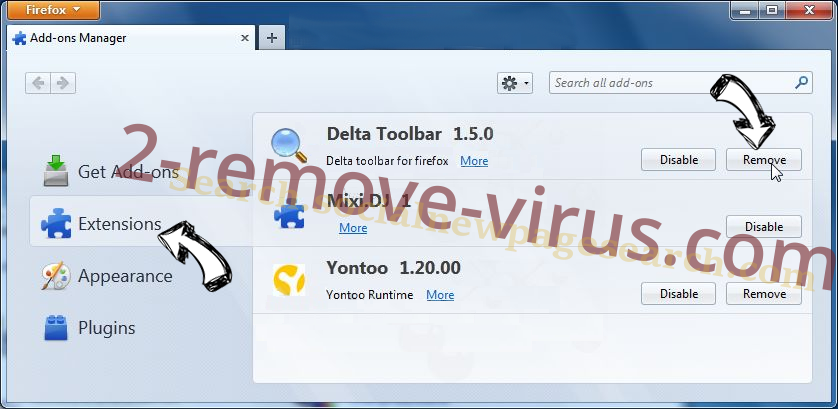This screenshot has width=838, height=409.
Task: Open the Appearance category
Action: (107, 276)
